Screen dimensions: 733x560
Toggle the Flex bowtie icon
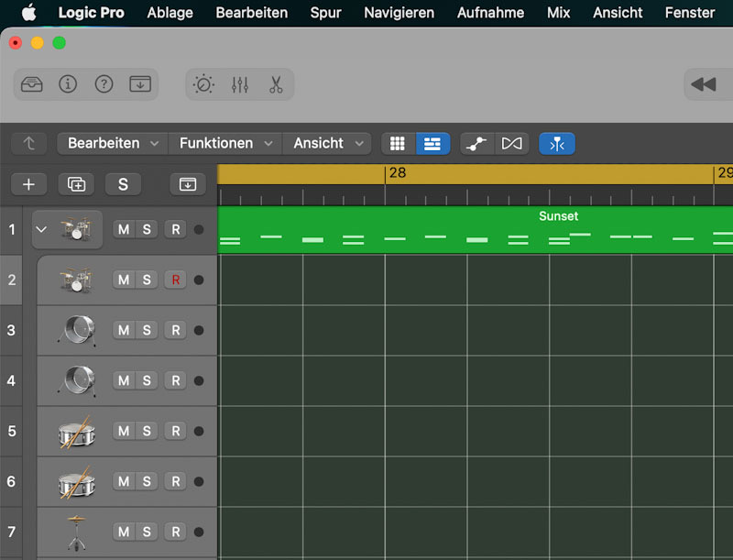511,144
